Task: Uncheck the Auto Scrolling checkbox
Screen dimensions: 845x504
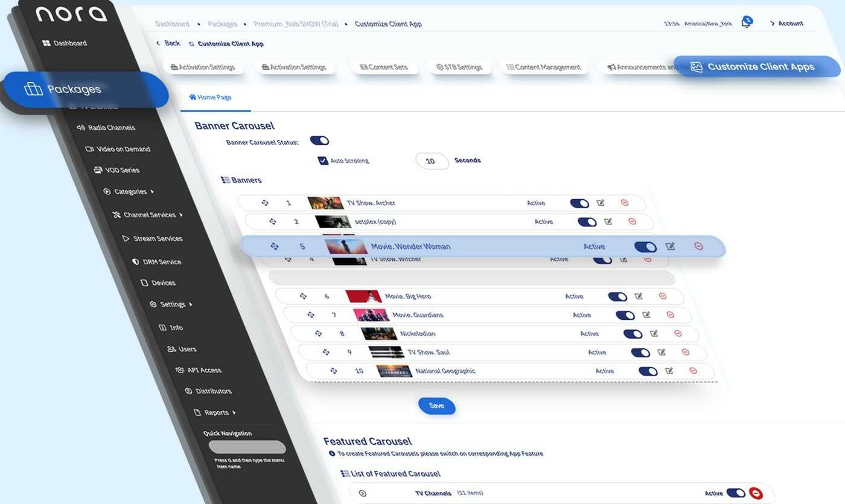Action: point(323,161)
